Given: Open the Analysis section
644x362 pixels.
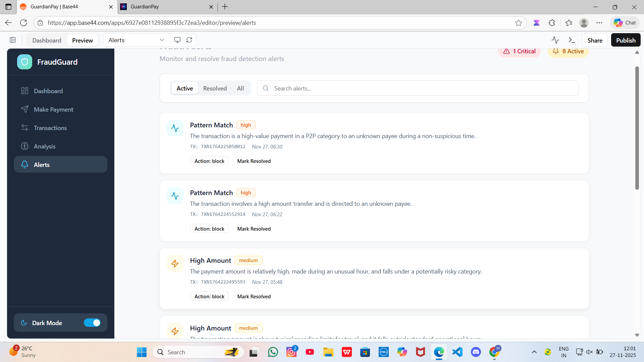Looking at the screenshot, I should (45, 146).
